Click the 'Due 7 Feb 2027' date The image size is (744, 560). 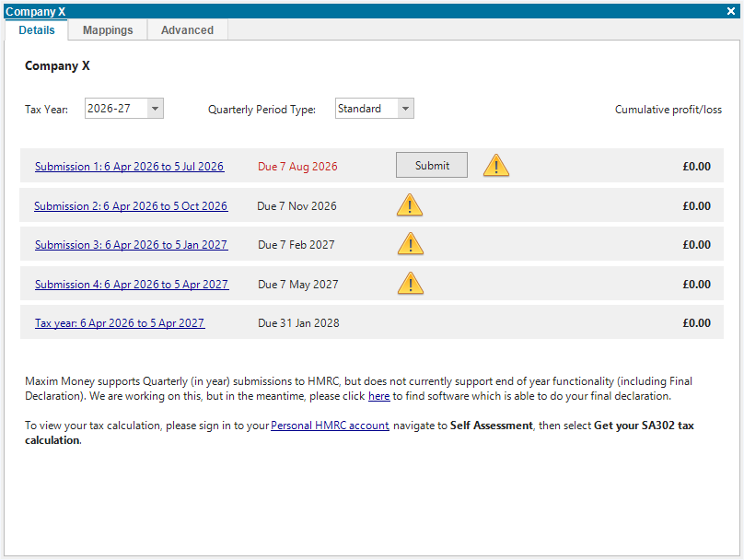coord(296,245)
